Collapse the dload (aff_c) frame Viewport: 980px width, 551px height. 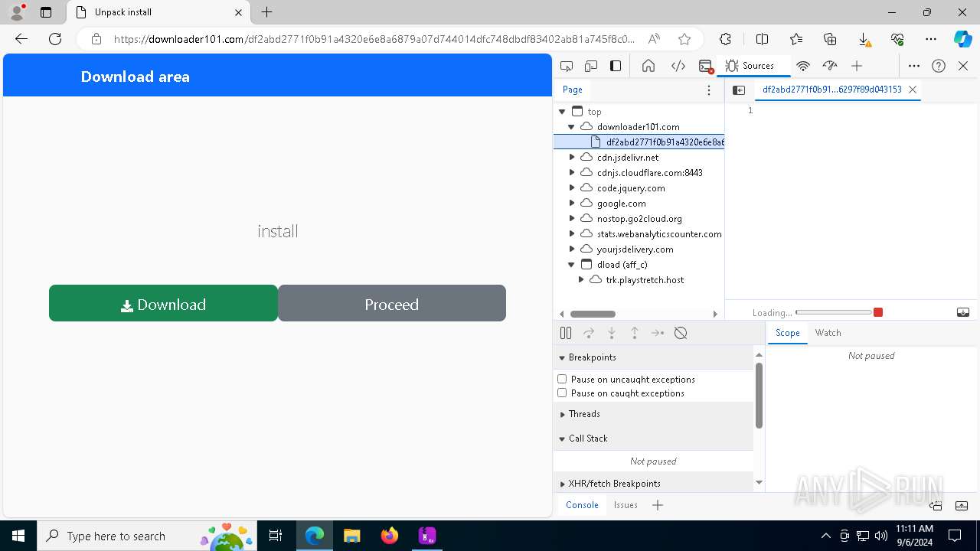571,264
